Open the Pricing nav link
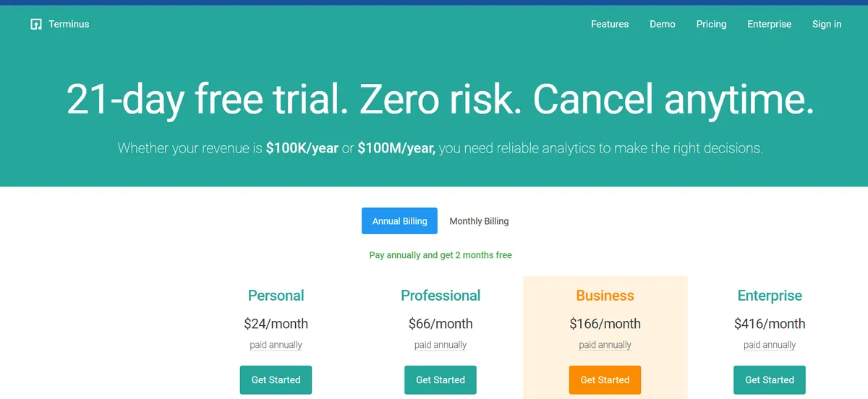868x399 pixels. [x=711, y=25]
